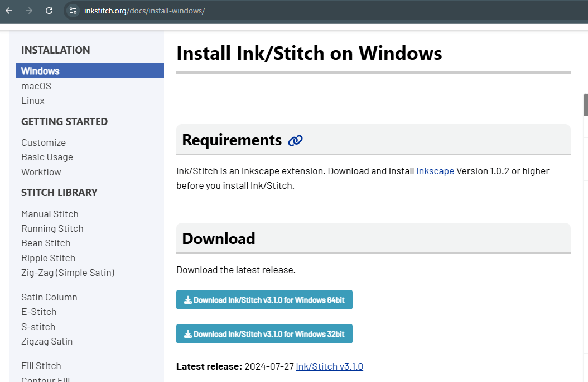Open the Running Stitch page

[x=52, y=228]
